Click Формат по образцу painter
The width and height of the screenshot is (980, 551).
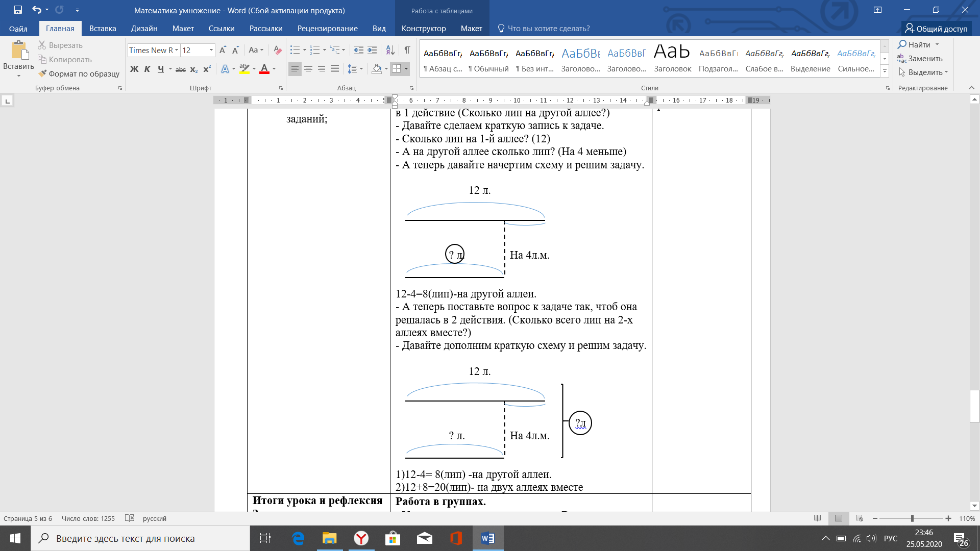(79, 73)
